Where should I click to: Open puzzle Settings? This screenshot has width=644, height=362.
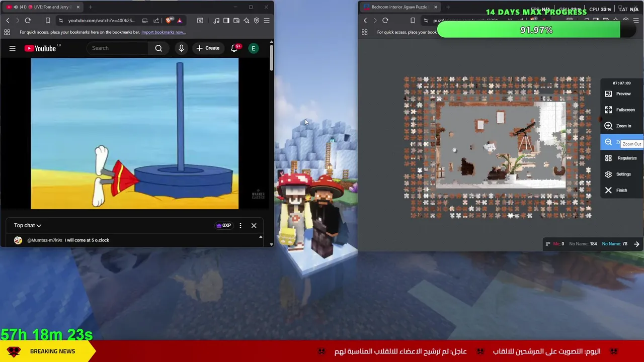pos(622,174)
